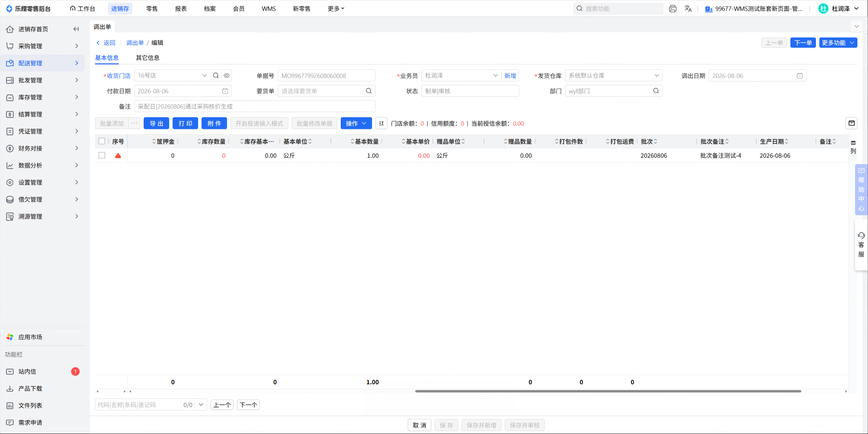
Task: Open the language translate icon
Action: click(x=688, y=9)
